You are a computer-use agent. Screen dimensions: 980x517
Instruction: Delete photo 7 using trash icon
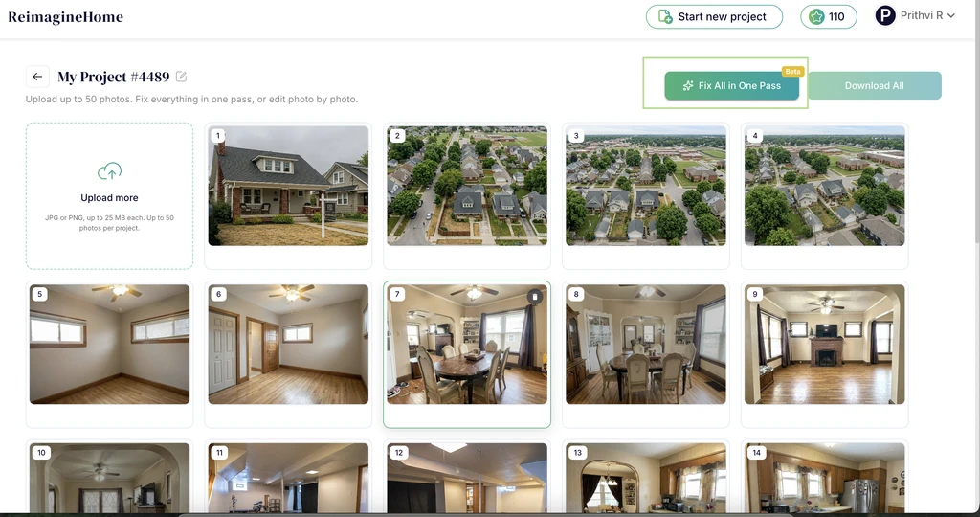[534, 297]
